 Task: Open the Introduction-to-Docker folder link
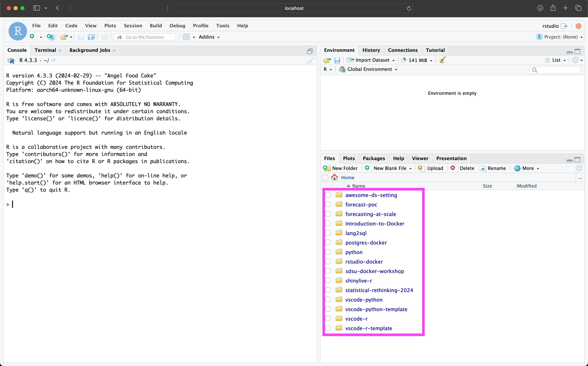(375, 223)
